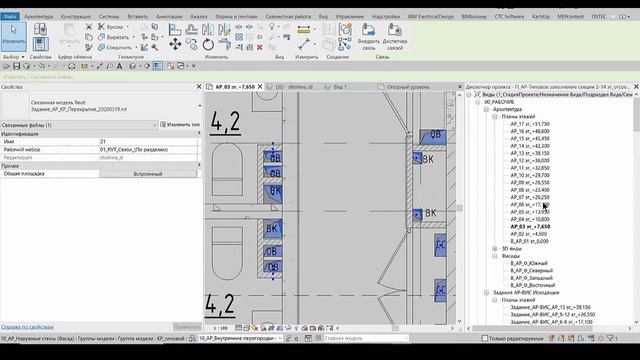Image resolution: width=640 pixels, height=360 pixels.
Task: Toggle the 'Только редактируемые' checkbox
Action: (484, 338)
